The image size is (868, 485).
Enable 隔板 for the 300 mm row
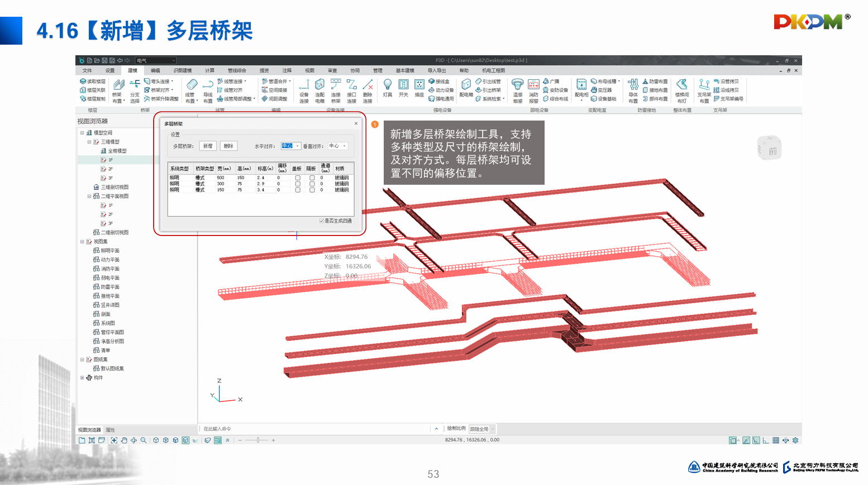[x=312, y=184]
